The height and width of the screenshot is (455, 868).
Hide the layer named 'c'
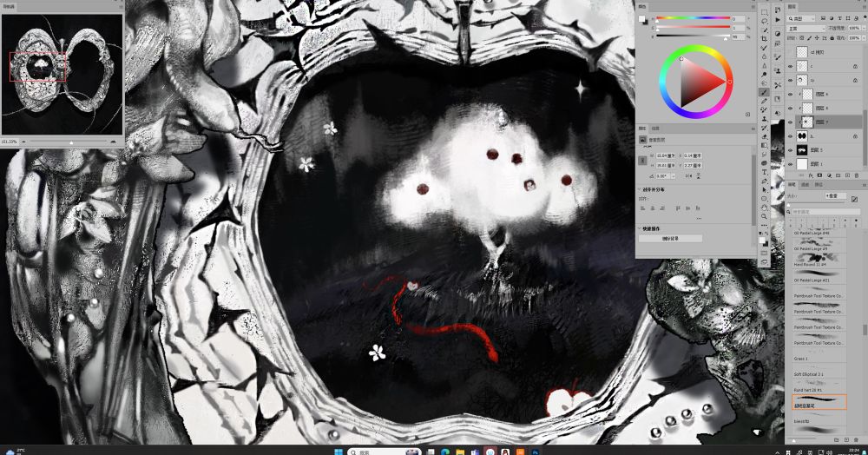click(791, 66)
